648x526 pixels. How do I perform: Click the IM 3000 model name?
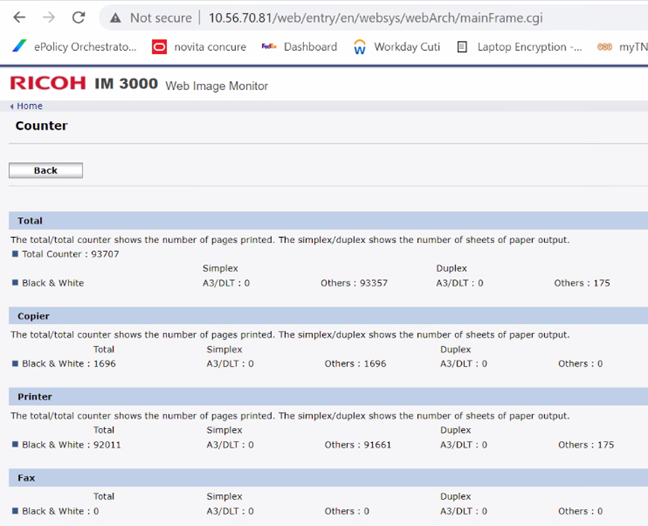click(126, 83)
